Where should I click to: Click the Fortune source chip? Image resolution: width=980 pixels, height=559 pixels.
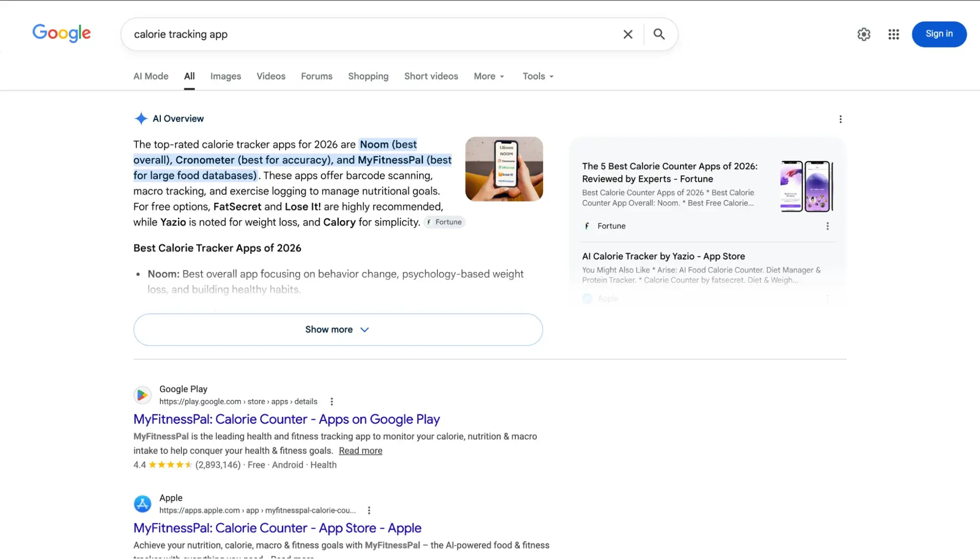444,222
